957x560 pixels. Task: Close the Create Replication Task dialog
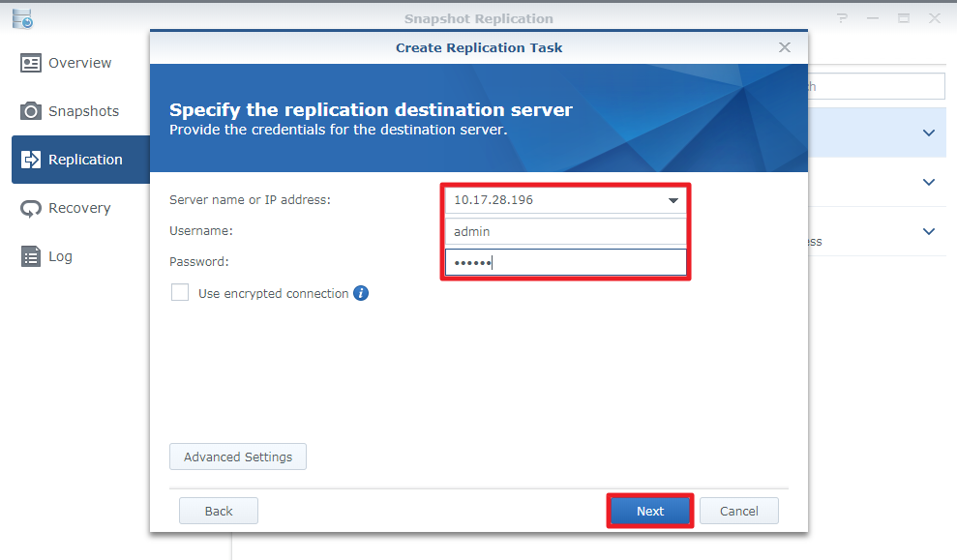pyautogui.click(x=785, y=47)
